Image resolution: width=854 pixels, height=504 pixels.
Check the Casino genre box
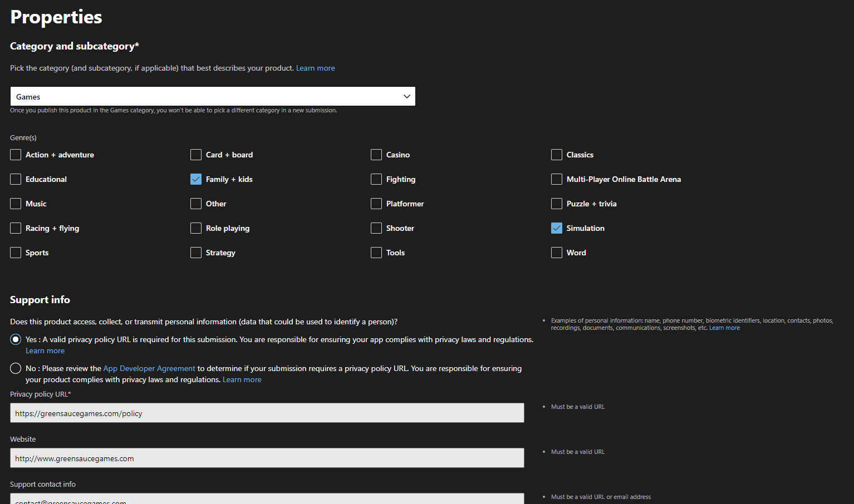tap(376, 154)
